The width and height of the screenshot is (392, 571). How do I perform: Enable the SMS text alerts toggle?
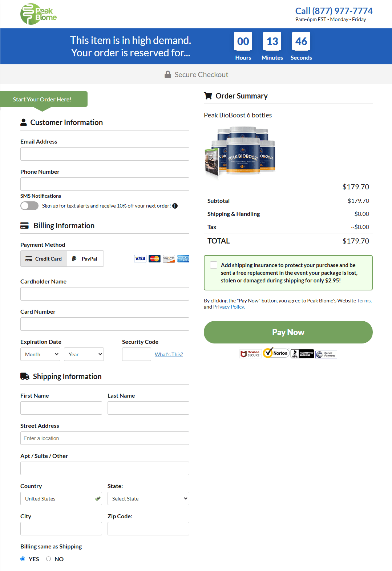[29, 206]
